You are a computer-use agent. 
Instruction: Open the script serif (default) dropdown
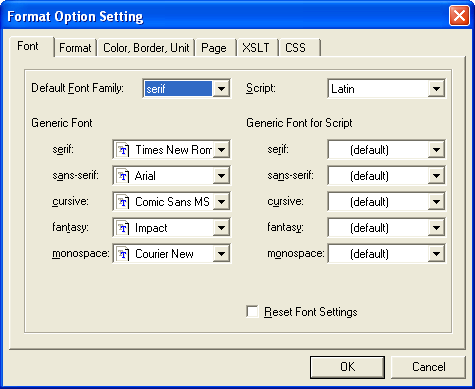pos(386,150)
